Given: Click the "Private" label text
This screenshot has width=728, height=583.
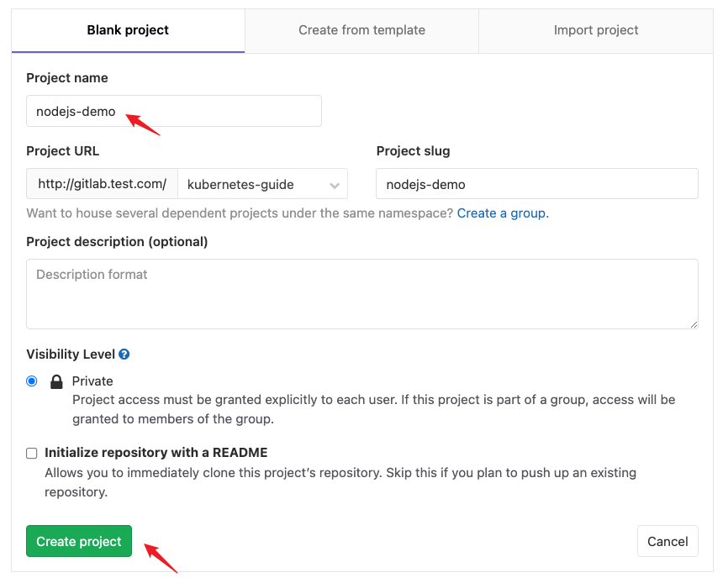Looking at the screenshot, I should [x=92, y=381].
